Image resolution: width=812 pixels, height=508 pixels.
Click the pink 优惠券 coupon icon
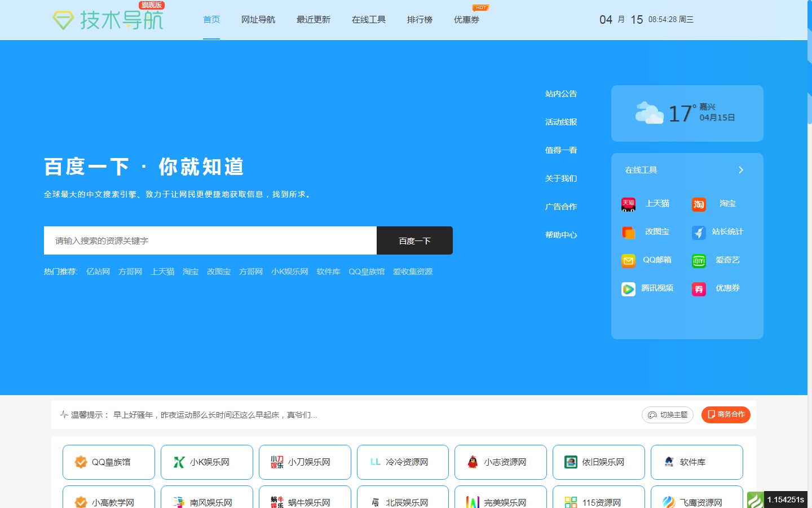[699, 289]
